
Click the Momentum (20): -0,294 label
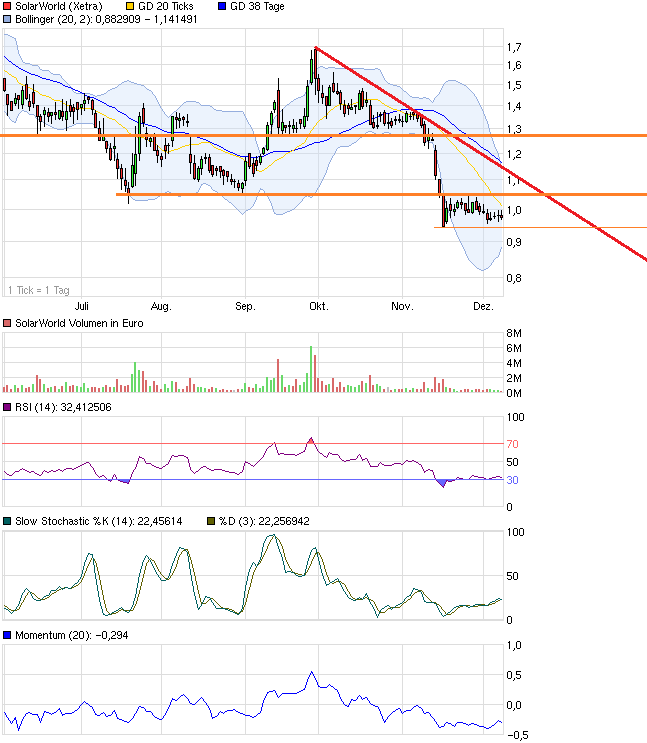coord(72,635)
